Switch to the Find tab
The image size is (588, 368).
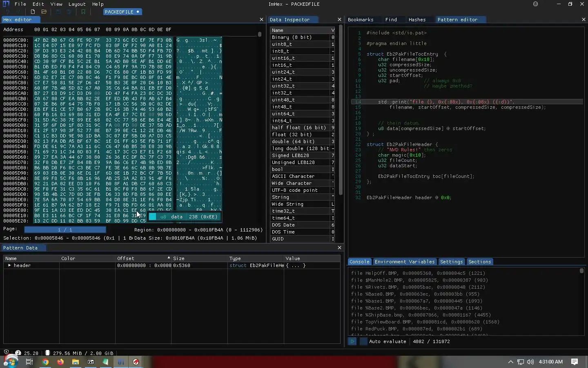[391, 20]
